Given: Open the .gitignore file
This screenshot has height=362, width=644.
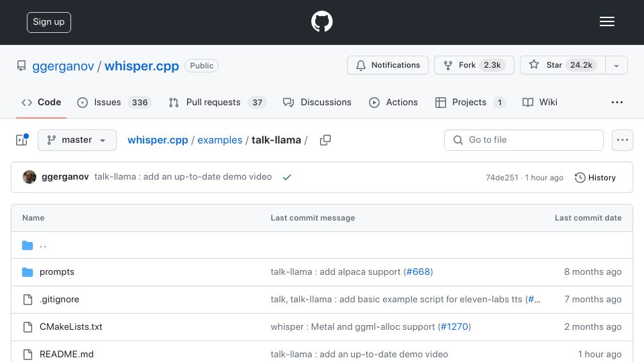Looking at the screenshot, I should pos(60,299).
